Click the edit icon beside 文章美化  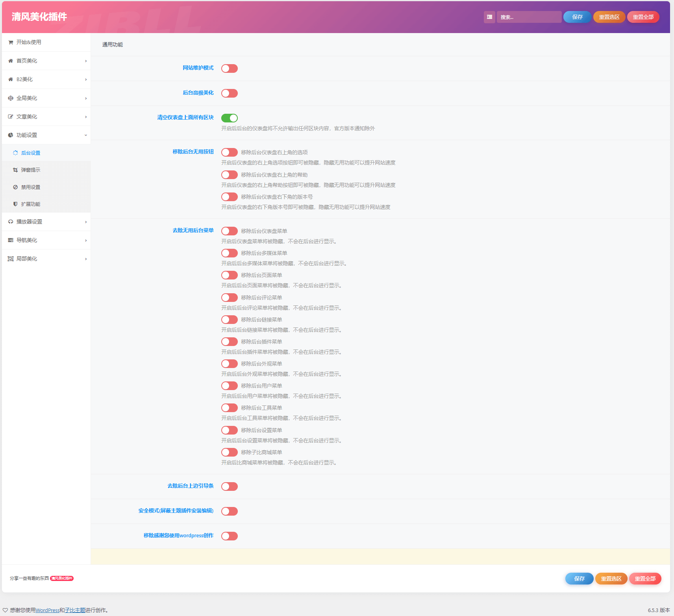pos(11,117)
